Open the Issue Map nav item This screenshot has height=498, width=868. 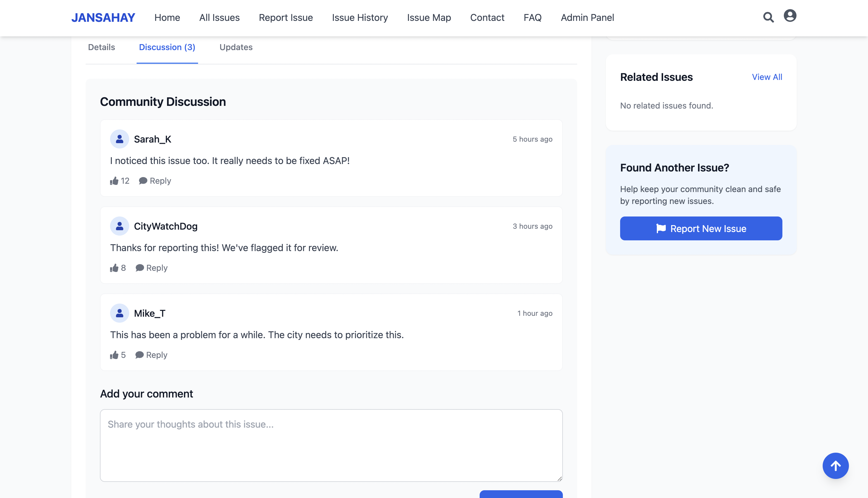(429, 17)
